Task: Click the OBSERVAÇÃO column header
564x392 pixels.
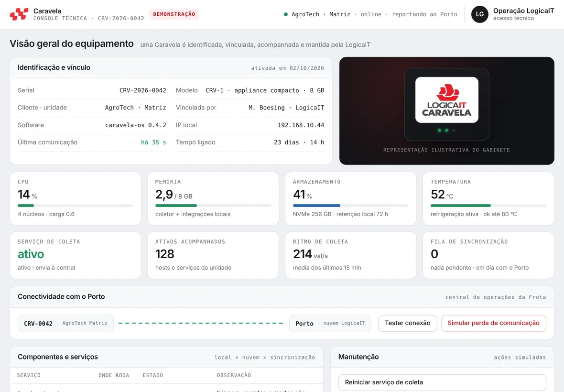Action: pos(234,375)
